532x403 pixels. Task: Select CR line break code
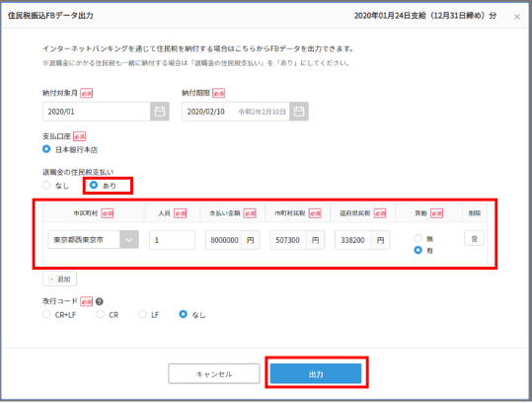pos(100,314)
